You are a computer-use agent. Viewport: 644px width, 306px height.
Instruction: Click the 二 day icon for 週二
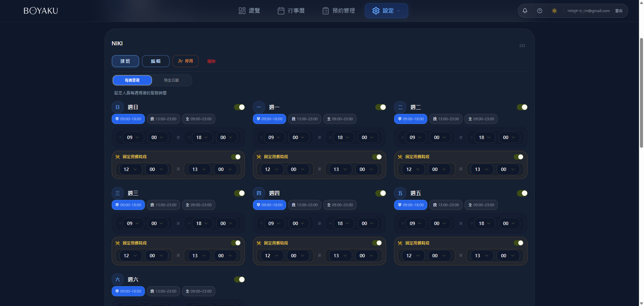click(400, 107)
